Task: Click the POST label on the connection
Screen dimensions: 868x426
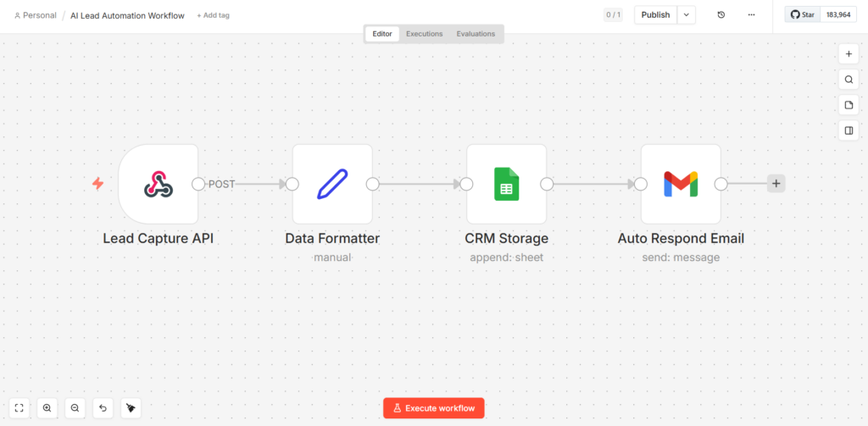Action: [x=221, y=185]
